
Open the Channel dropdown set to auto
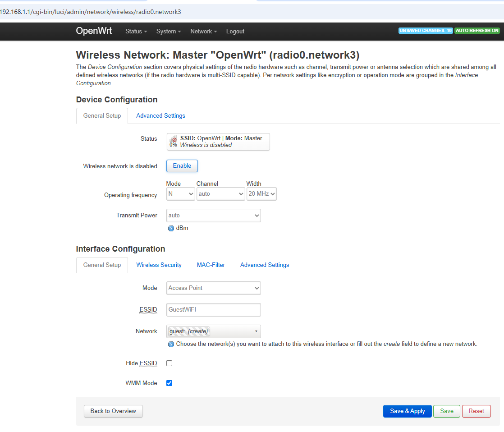(220, 194)
